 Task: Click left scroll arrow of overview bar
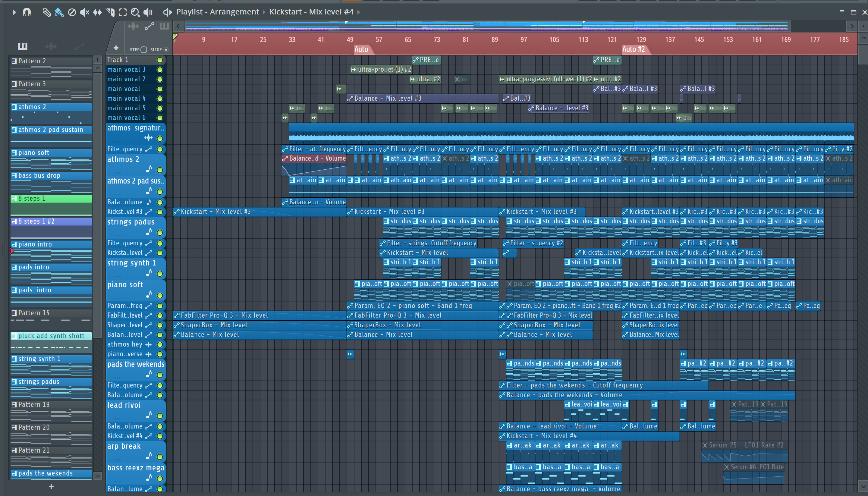coord(178,26)
